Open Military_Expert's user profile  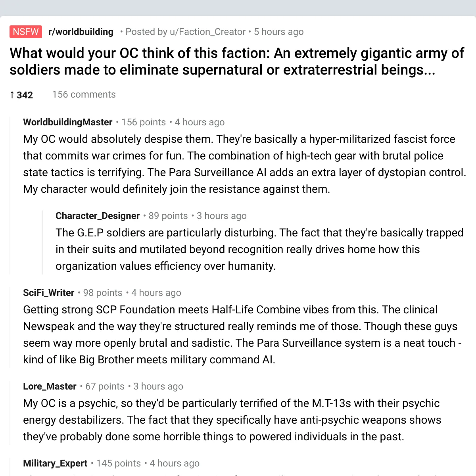tap(55, 463)
